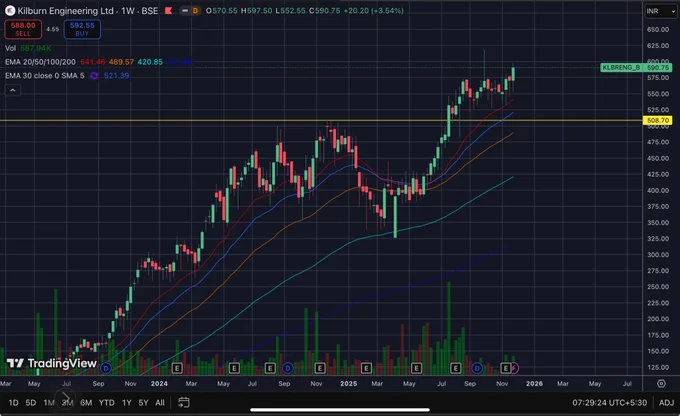This screenshot has height=416, width=680.
Task: Open the Go to date calendar icon
Action: coord(183,403)
